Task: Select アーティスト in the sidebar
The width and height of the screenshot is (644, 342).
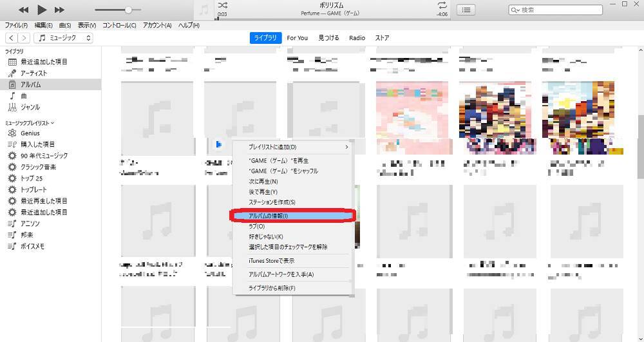Action: [x=33, y=73]
